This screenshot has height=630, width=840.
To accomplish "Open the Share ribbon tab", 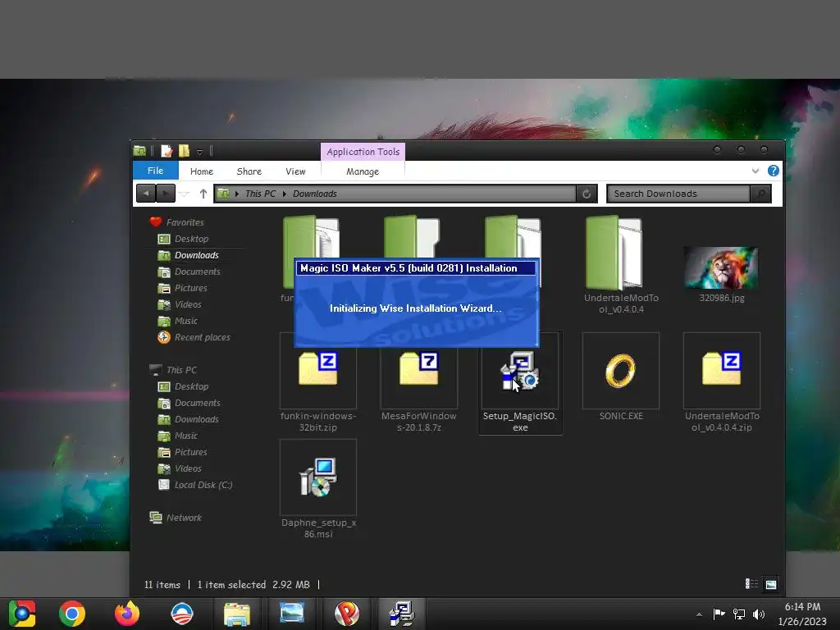I will (249, 171).
